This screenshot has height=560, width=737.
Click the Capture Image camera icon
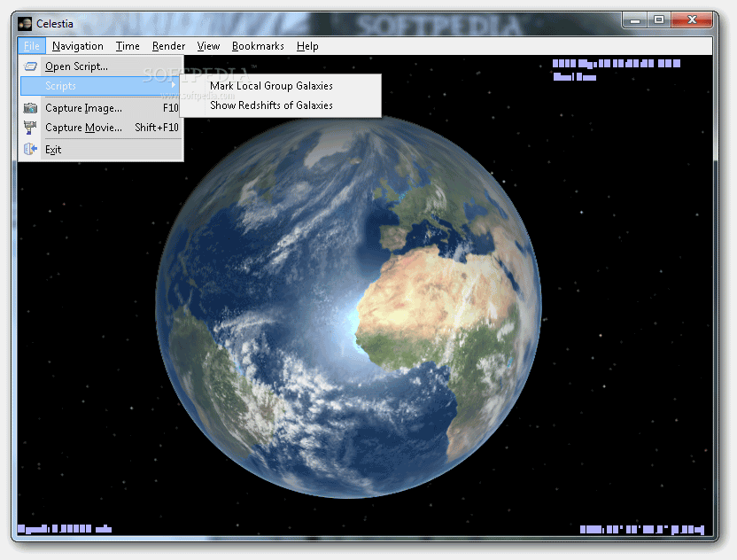point(30,108)
